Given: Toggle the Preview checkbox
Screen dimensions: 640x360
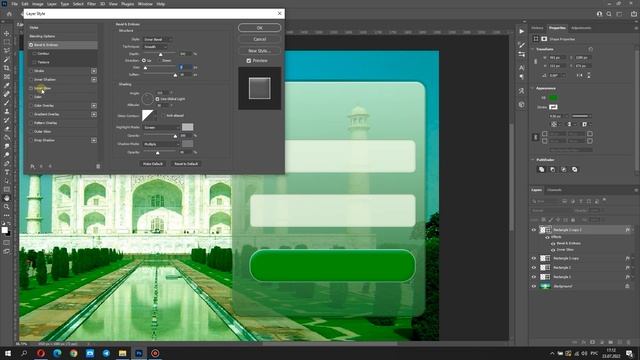Looking at the screenshot, I should (249, 61).
